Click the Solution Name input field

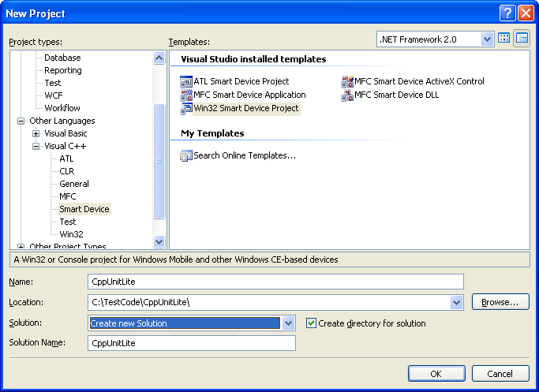192,343
